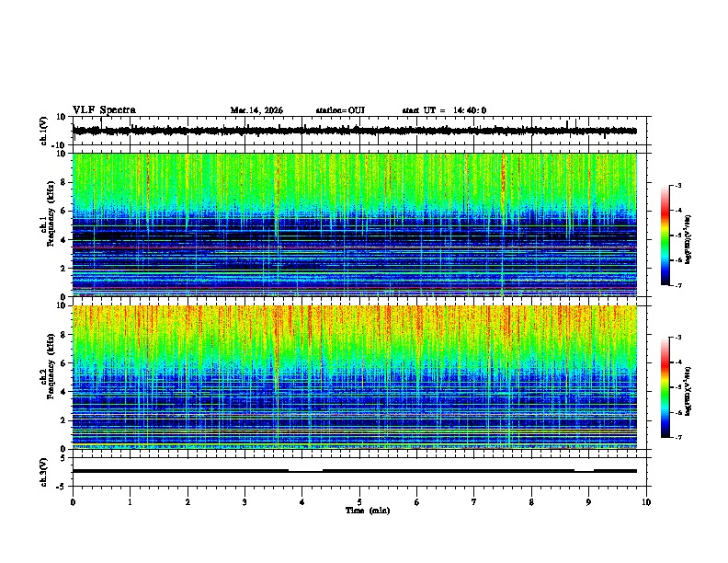
Task: Click the ch.2 frequency "8" kHz tick label
Action: pyautogui.click(x=63, y=335)
